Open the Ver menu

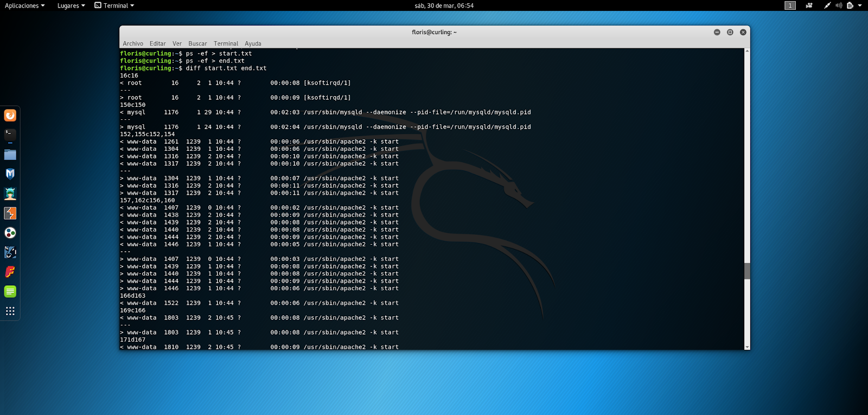(177, 43)
